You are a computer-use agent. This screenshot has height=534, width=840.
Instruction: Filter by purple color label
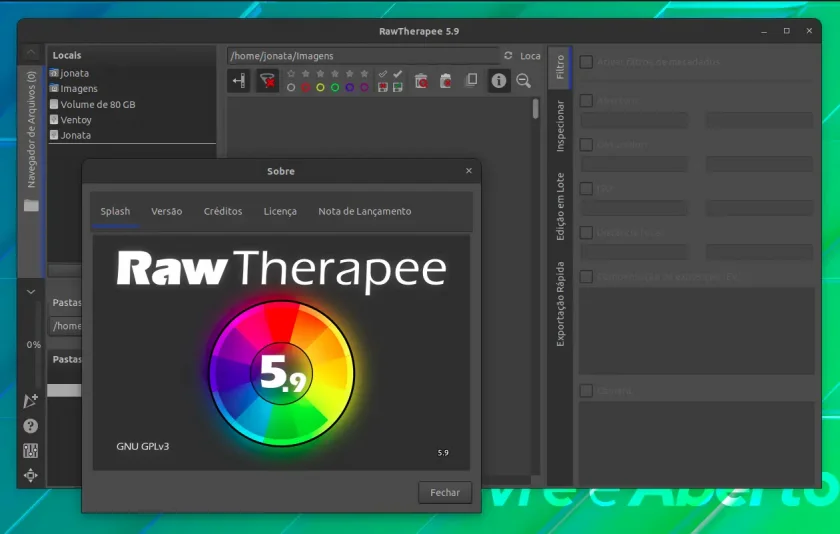[364, 87]
